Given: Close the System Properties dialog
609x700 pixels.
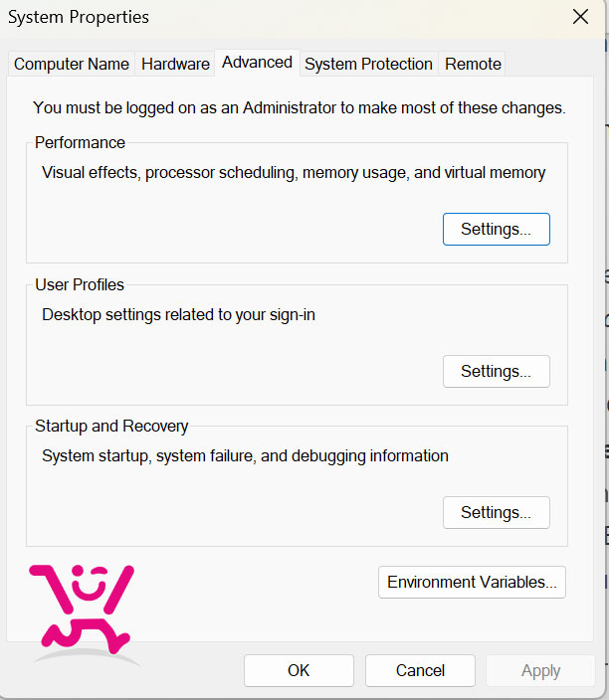Looking at the screenshot, I should pyautogui.click(x=580, y=17).
